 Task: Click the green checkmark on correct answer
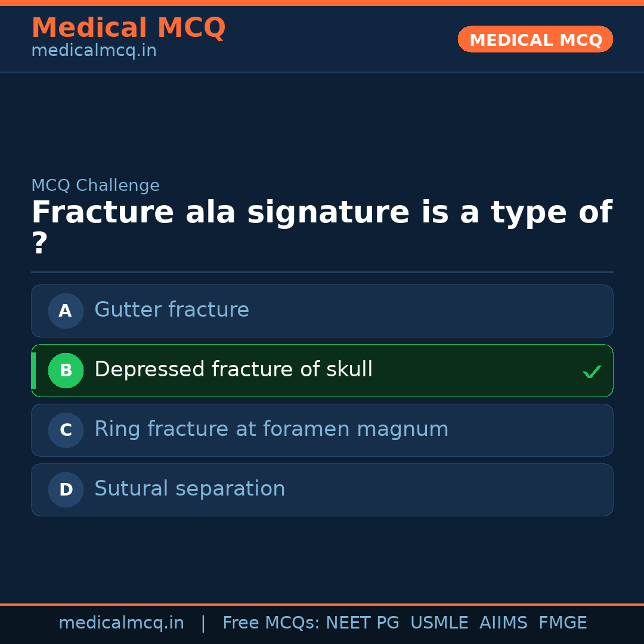pyautogui.click(x=592, y=371)
